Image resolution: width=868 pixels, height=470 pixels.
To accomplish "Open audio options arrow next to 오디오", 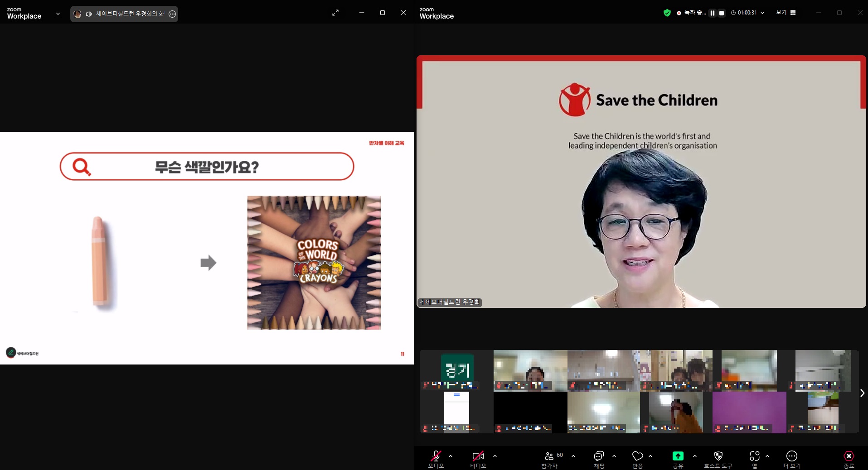I will [451, 456].
